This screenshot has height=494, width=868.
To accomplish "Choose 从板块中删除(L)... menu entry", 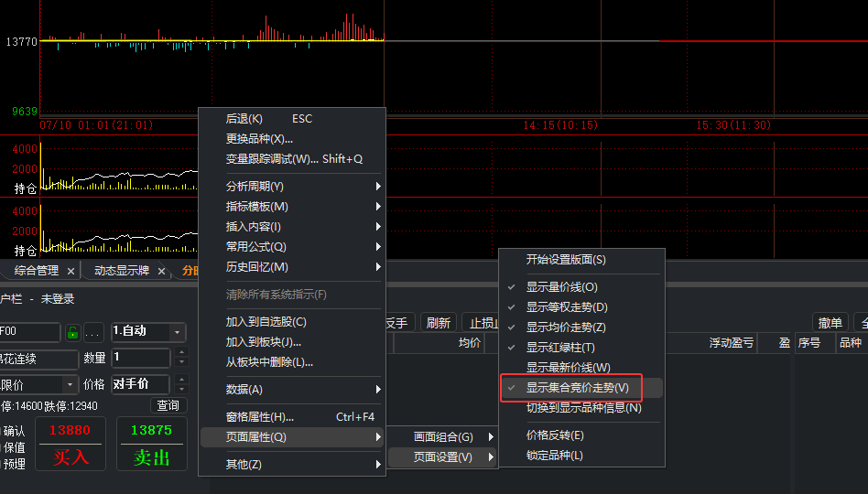I will [292, 362].
